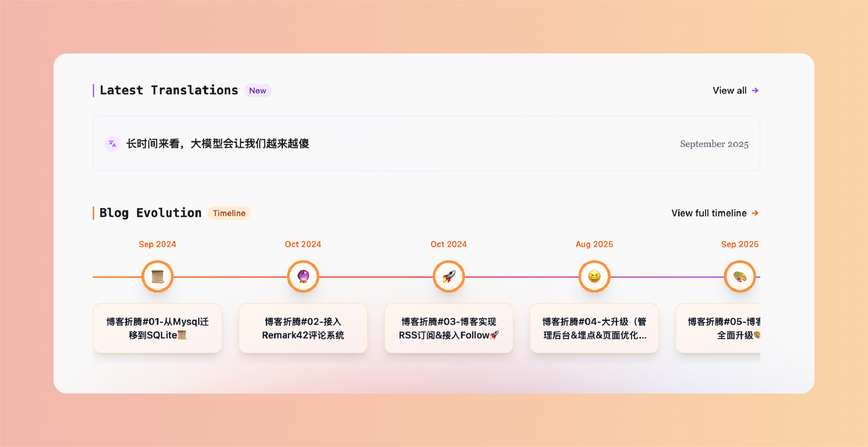Click the purple New badge
868x447 pixels.
(x=258, y=91)
